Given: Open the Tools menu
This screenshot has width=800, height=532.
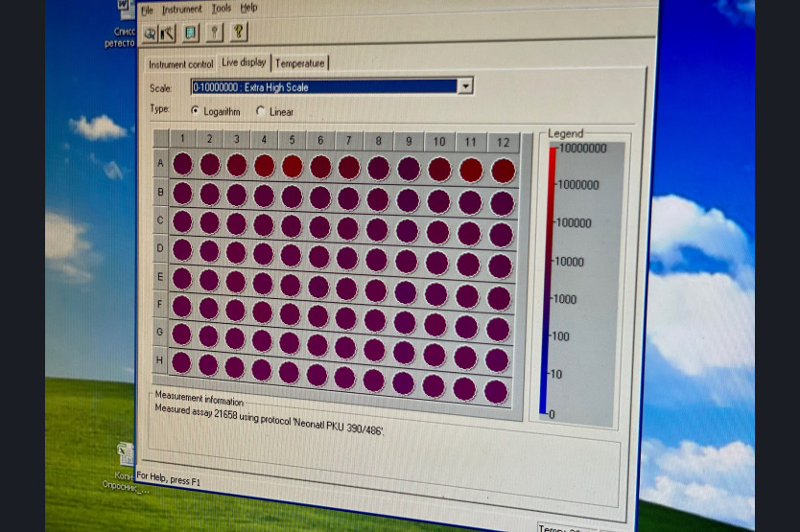Looking at the screenshot, I should click(222, 9).
